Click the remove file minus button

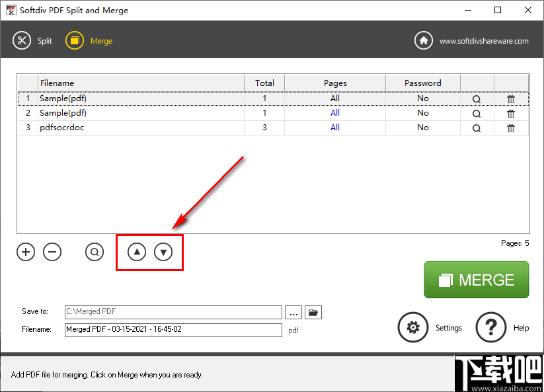52,252
